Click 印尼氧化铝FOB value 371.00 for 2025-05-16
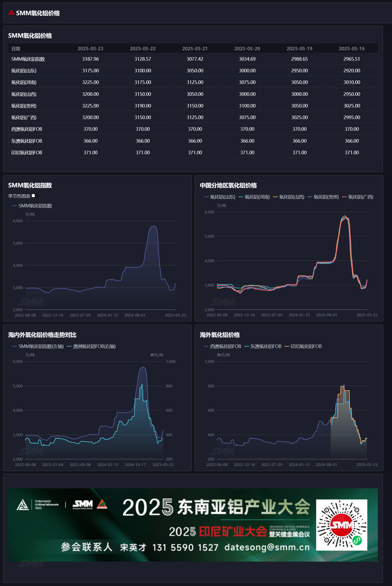This screenshot has width=392, height=586. point(352,153)
